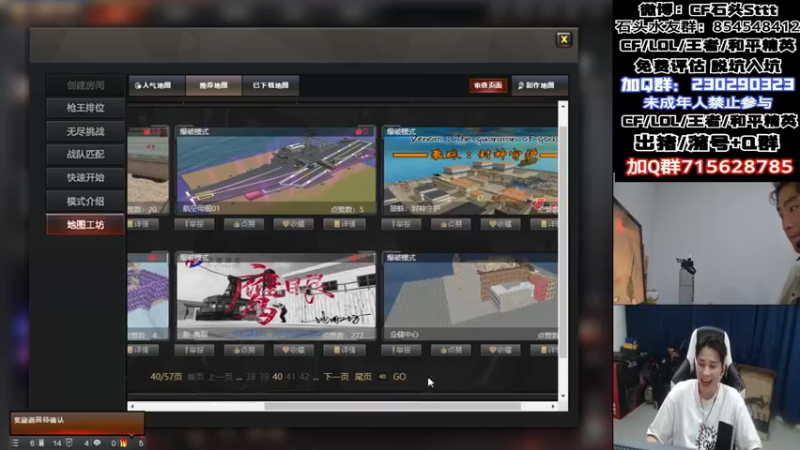Like the 仓储中心 map with 点赞
The width and height of the screenshot is (800, 450).
451,350
